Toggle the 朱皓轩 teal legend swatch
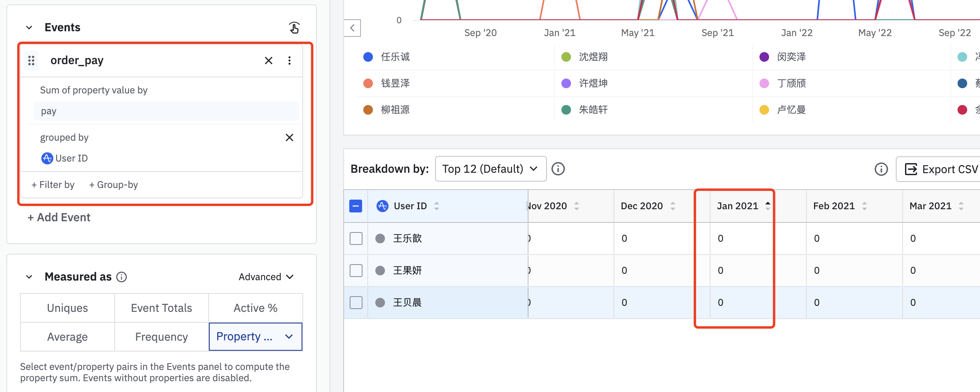Image resolution: width=980 pixels, height=392 pixels. click(566, 110)
